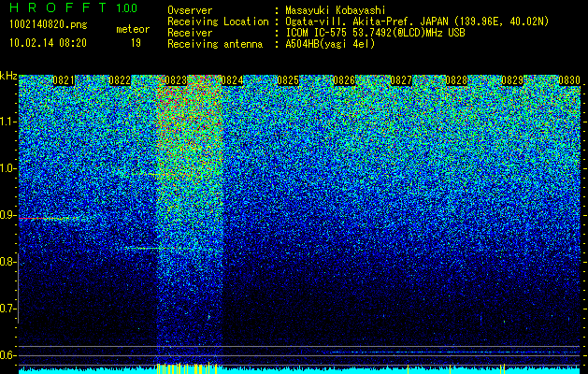Click the 0.7 frequency axis label
Viewport: 588px width, 374px height.
7,309
